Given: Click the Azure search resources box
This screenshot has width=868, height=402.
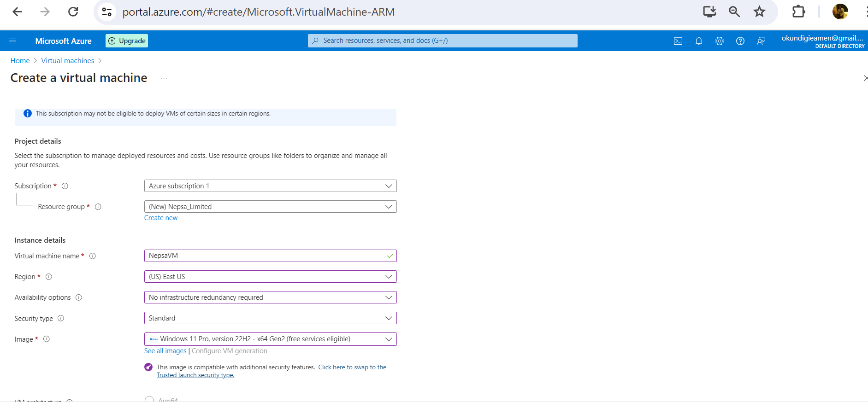Looking at the screenshot, I should click(443, 41).
